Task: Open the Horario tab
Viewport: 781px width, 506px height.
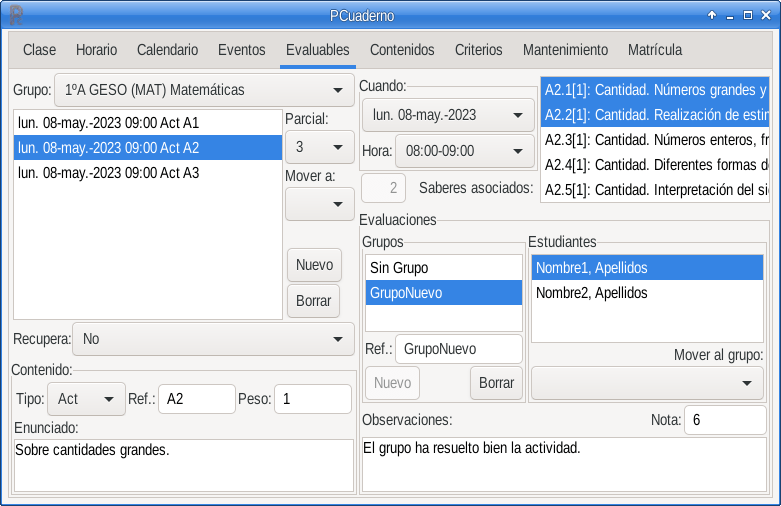Action: click(x=96, y=50)
